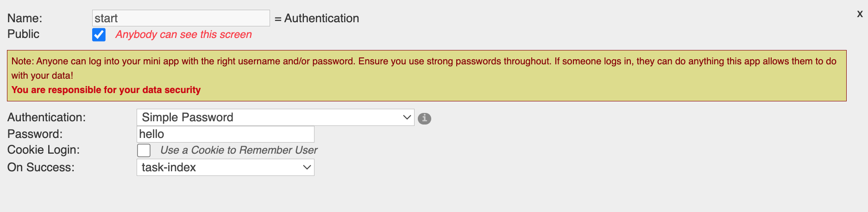This screenshot has height=212, width=868.
Task: Focus the Name field containing start
Action: coord(181,19)
